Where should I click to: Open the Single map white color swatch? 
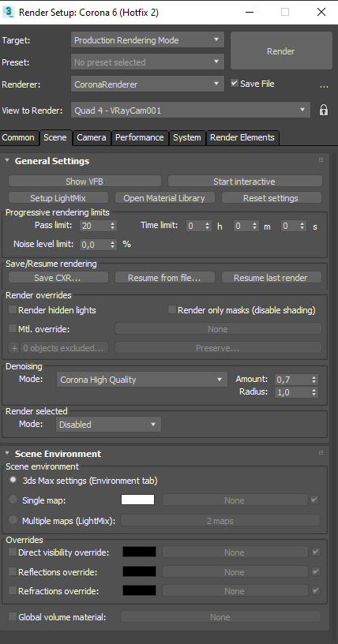pos(137,500)
